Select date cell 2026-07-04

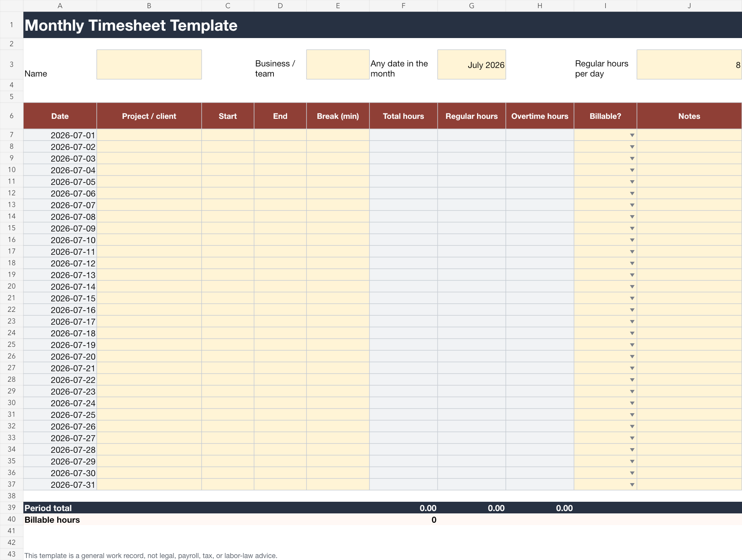click(60, 170)
